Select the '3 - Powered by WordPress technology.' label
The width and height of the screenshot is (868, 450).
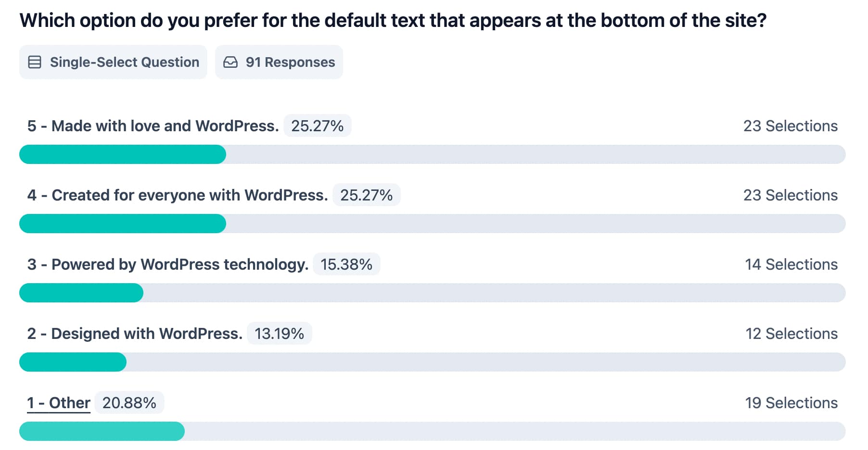[168, 264]
